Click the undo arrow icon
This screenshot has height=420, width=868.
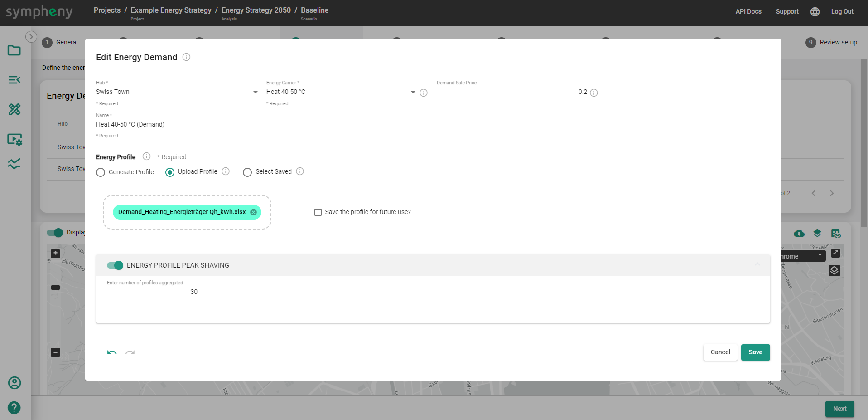pyautogui.click(x=112, y=352)
